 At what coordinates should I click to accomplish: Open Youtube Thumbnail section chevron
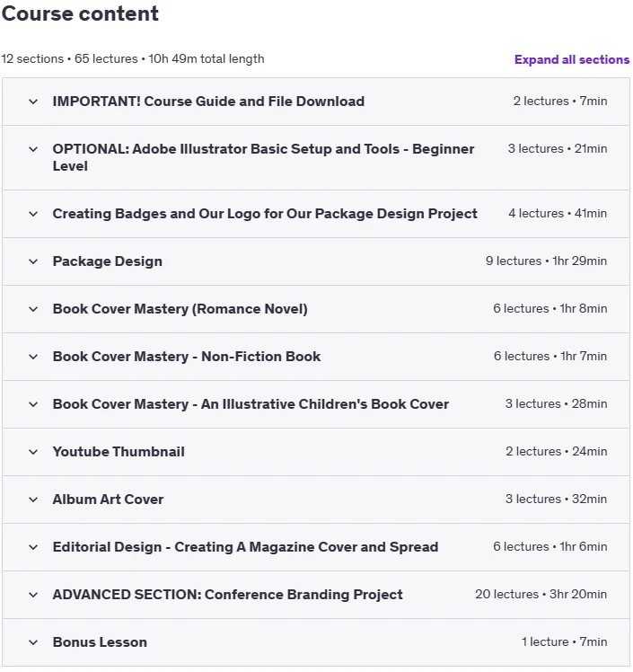click(33, 452)
